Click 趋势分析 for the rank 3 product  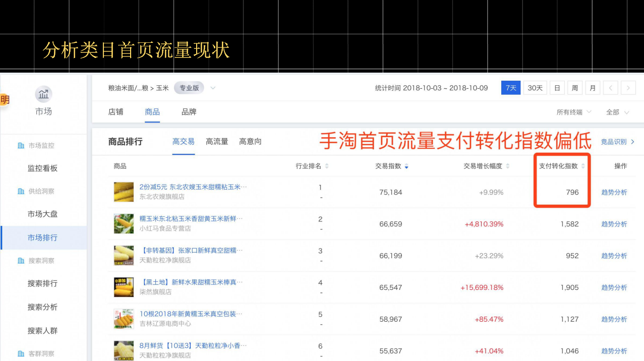tap(614, 256)
